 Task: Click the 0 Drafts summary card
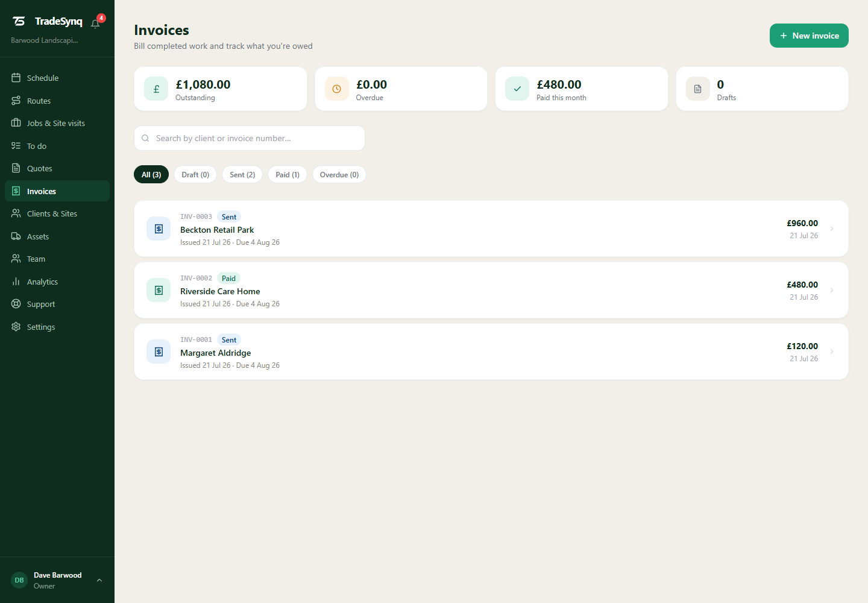pos(762,89)
